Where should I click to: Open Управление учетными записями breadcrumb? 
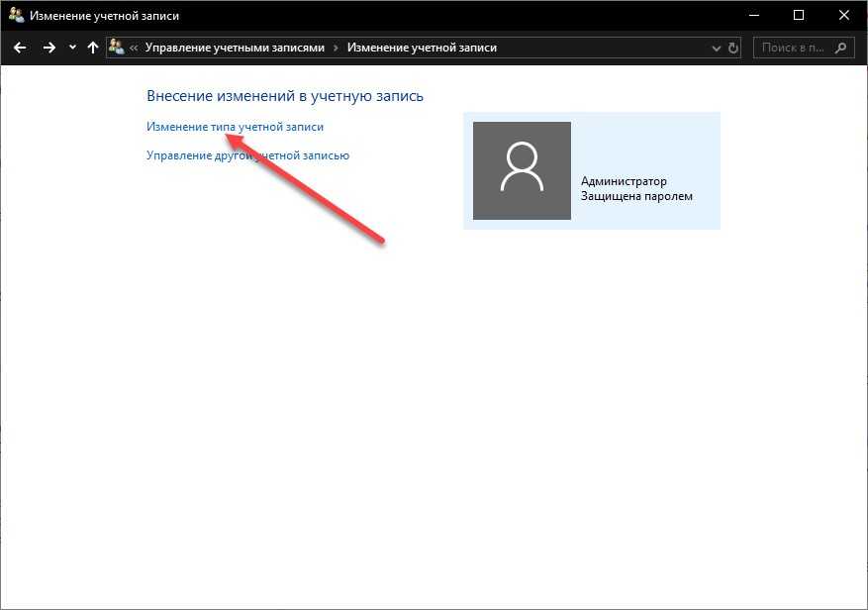[x=235, y=48]
